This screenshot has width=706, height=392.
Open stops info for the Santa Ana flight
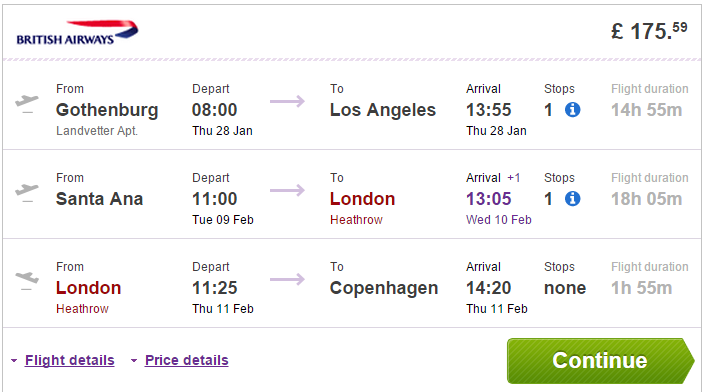[572, 198]
